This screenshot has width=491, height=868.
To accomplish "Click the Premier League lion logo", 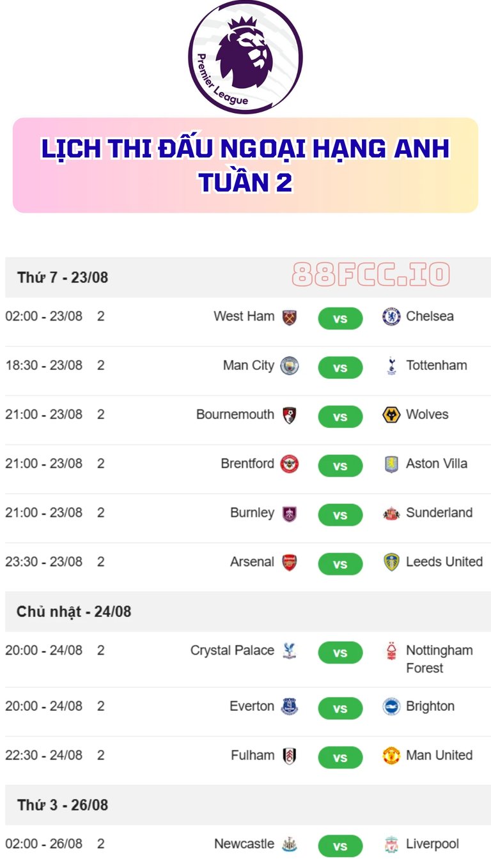I will point(245,57).
